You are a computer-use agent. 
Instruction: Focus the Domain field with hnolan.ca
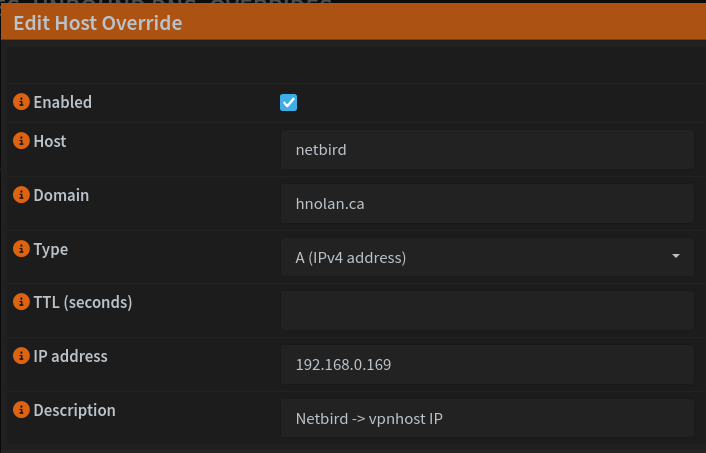[x=487, y=203]
